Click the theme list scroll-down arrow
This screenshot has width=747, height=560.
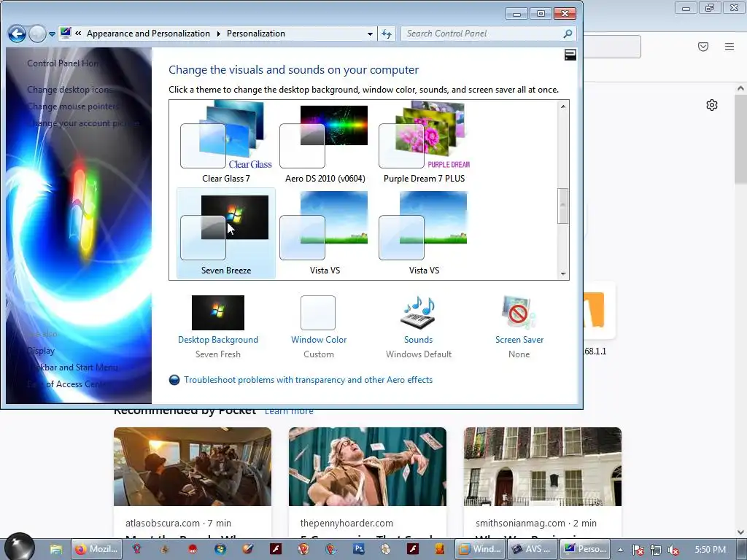tap(563, 273)
